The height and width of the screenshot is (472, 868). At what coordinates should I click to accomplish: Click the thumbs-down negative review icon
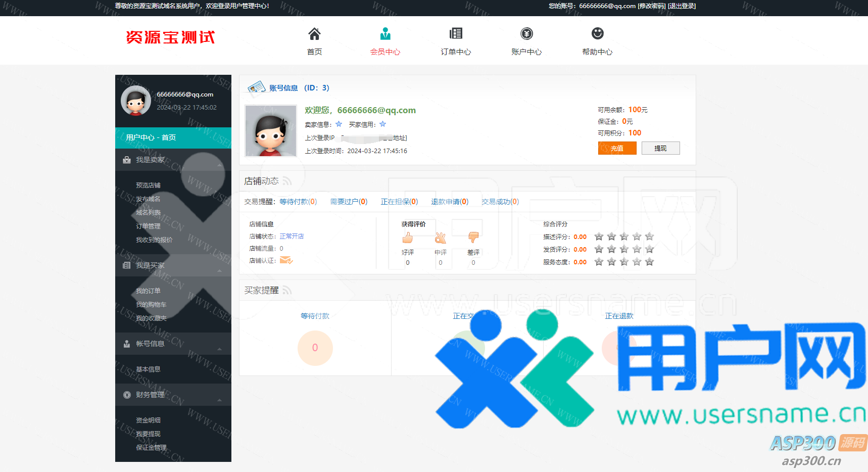click(473, 238)
